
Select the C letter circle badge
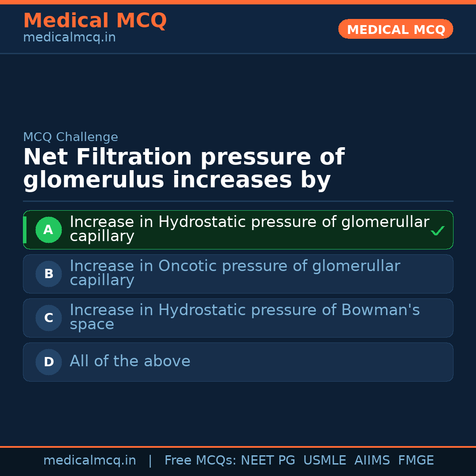(48, 318)
